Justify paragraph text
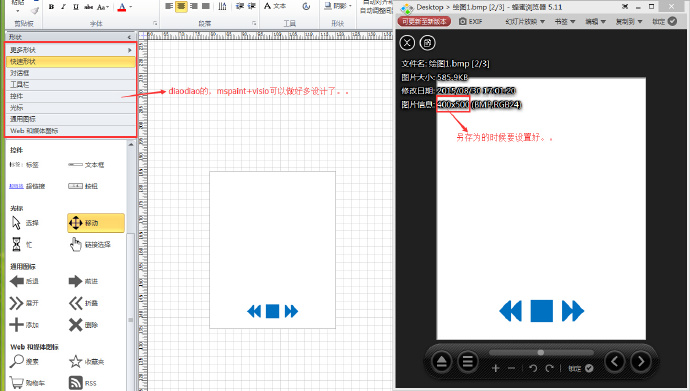The width and height of the screenshot is (690, 391). 206,6
